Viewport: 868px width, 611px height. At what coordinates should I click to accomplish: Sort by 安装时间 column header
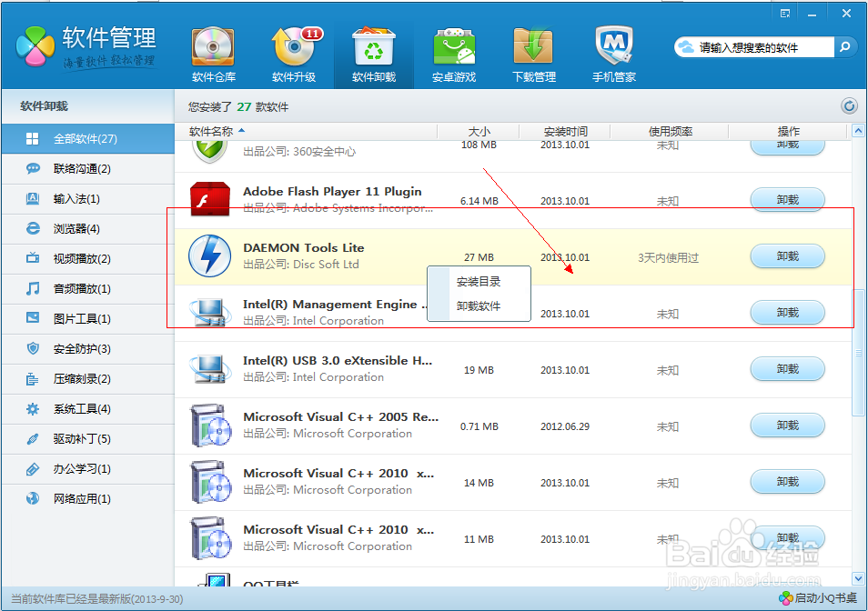[x=565, y=132]
